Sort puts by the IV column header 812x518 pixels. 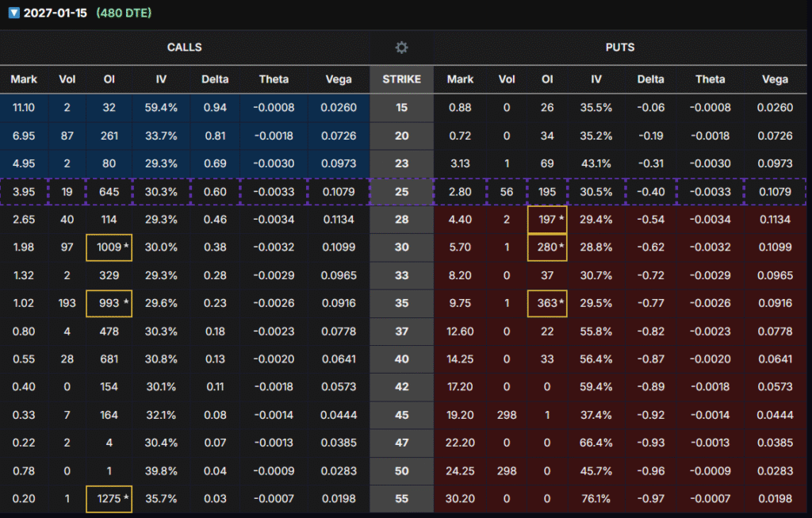click(x=596, y=79)
